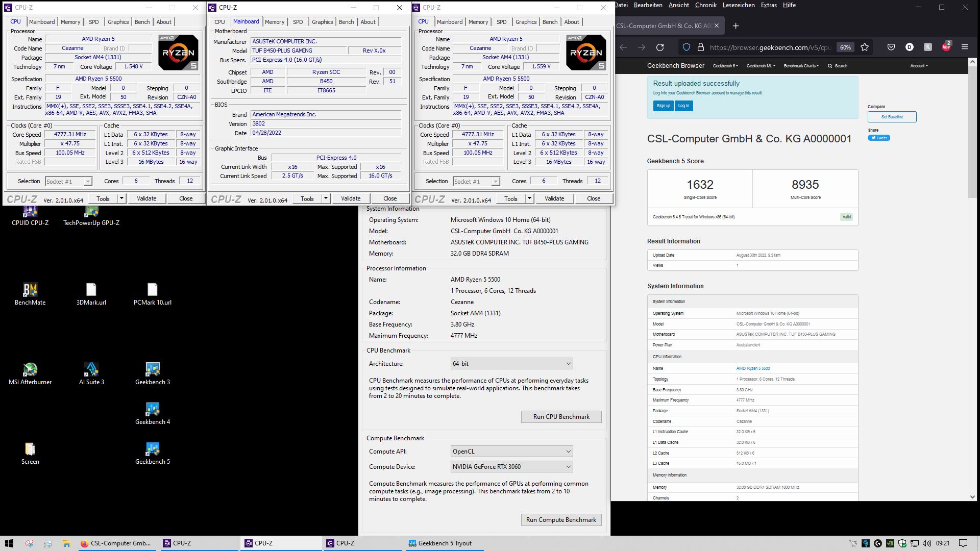Open the Architecture 64-bit dropdown
Image resolution: width=980 pixels, height=551 pixels.
pos(511,364)
